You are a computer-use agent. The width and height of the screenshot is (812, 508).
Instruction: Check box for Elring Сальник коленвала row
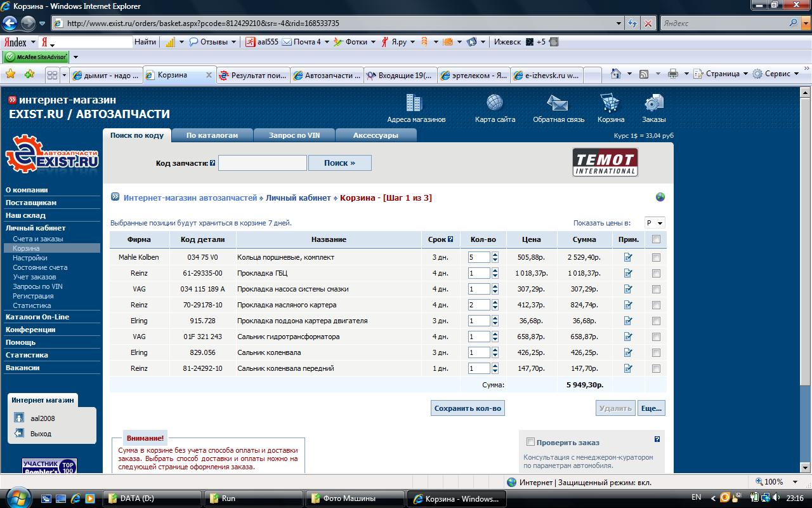point(656,352)
